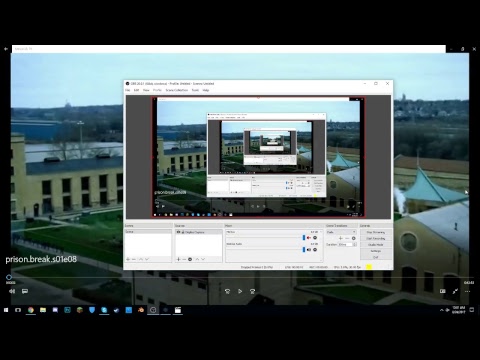Open OBS Settings button
Screen dimensions: 480x360
(x=376, y=251)
